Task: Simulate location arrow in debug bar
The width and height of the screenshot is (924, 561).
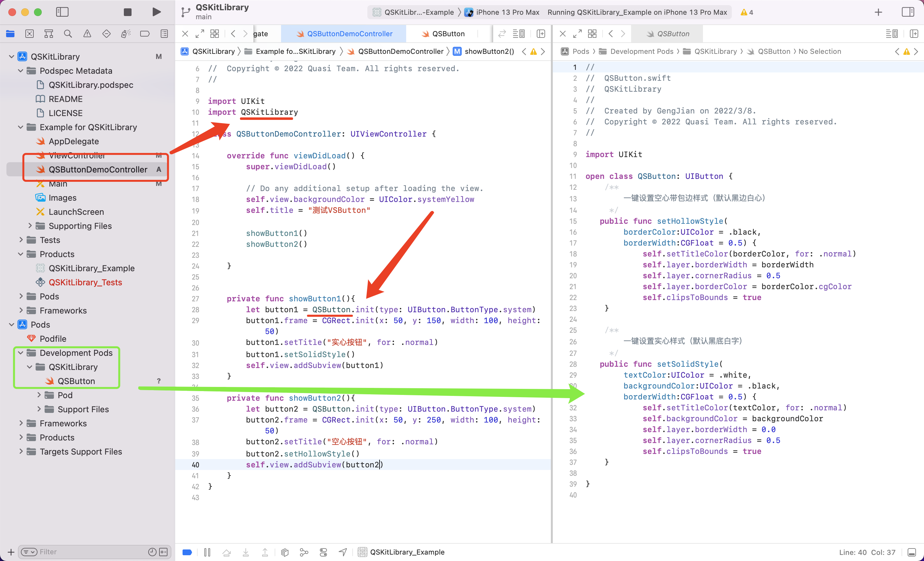Action: 343,552
